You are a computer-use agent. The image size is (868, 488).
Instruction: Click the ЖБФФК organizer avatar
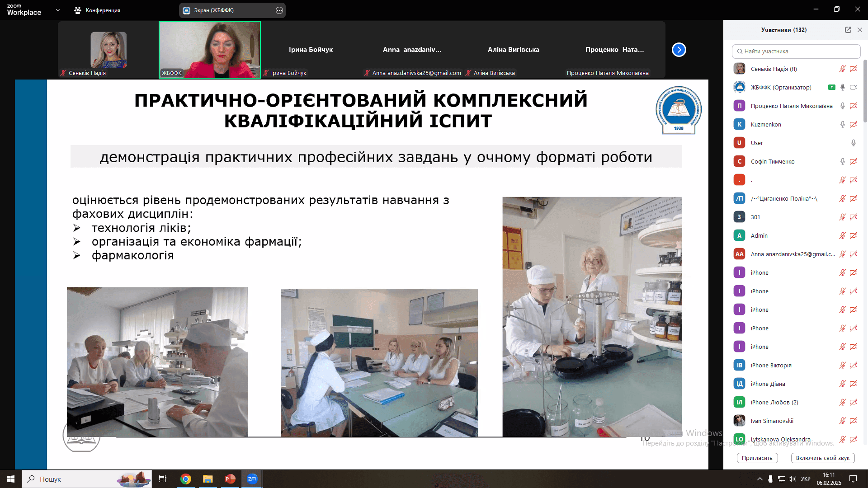(739, 87)
